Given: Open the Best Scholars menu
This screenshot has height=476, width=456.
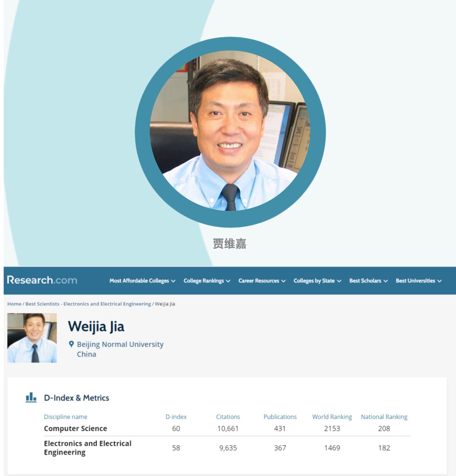Looking at the screenshot, I should 368,281.
